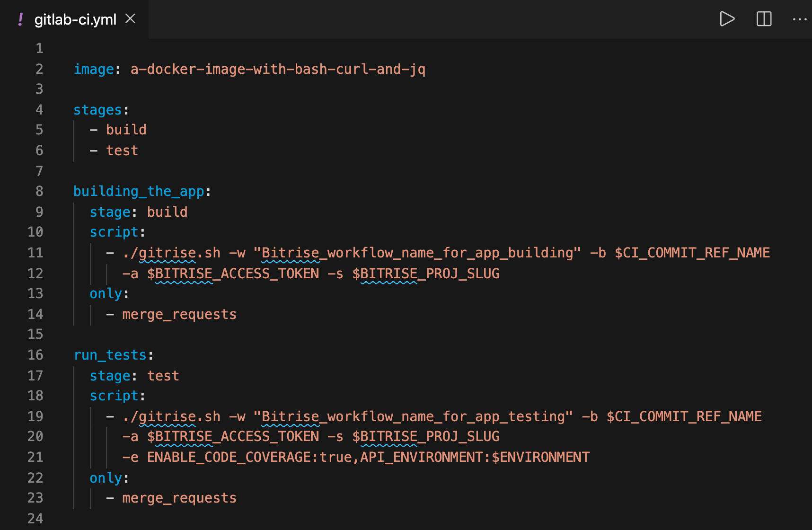Viewport: 812px width, 530px height.
Task: Click the close icon on gitlab-ci.yml tab
Action: [x=131, y=19]
